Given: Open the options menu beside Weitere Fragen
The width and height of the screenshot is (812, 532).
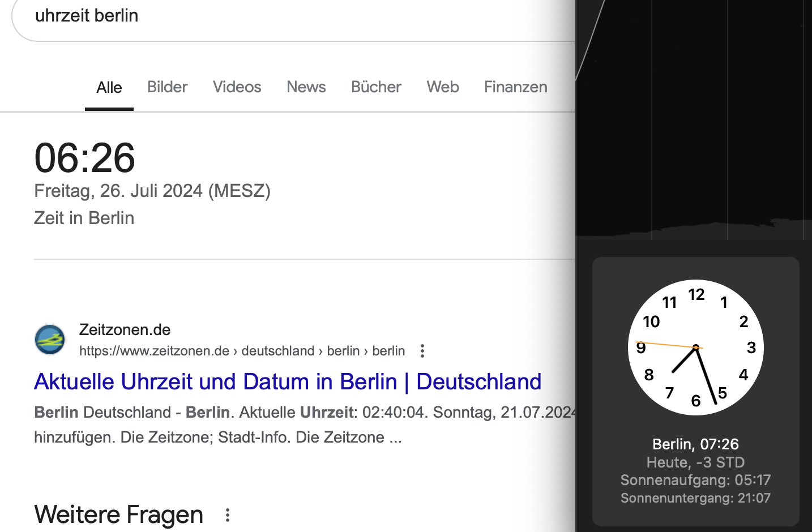Looking at the screenshot, I should point(228,515).
